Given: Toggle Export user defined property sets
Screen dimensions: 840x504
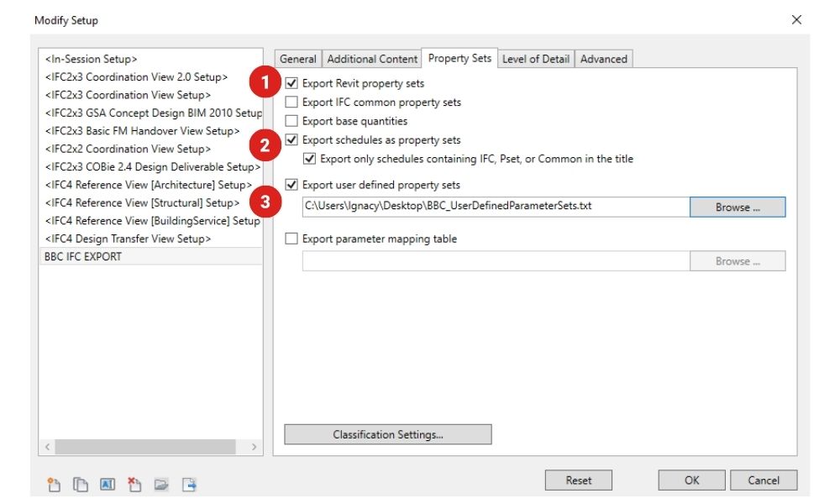Looking at the screenshot, I should (x=291, y=185).
